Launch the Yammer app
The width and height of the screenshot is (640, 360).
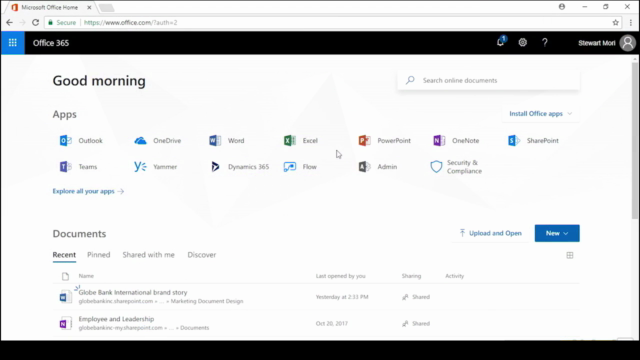(x=156, y=167)
